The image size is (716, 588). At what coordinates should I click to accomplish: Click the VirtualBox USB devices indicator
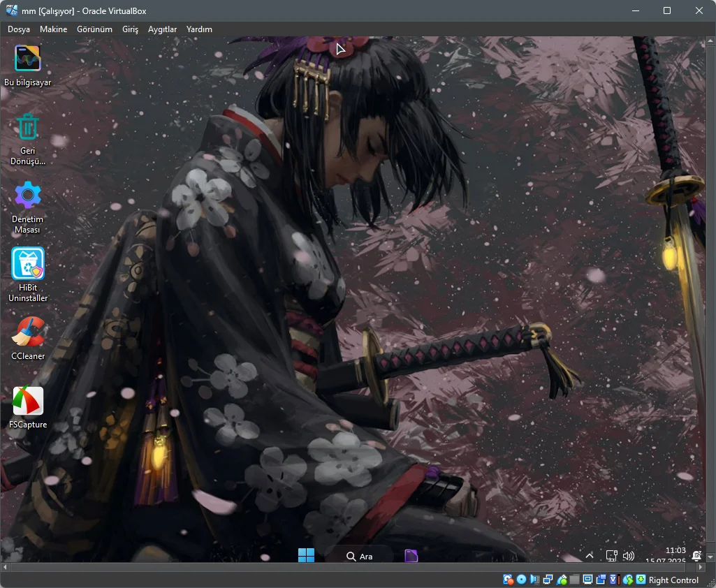[x=562, y=580]
